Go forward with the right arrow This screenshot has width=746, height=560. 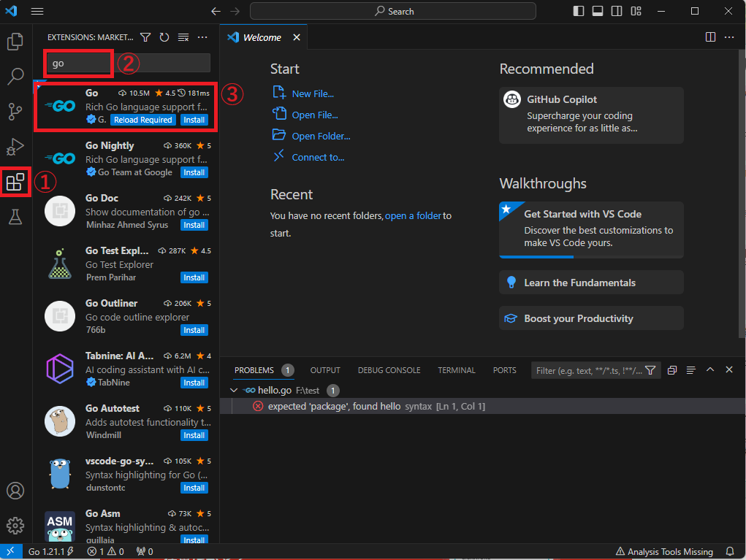tap(235, 12)
